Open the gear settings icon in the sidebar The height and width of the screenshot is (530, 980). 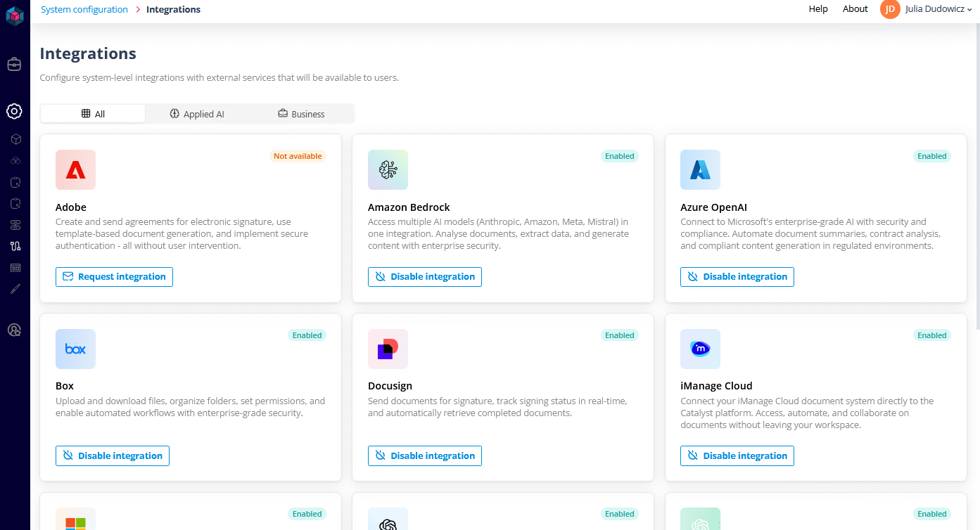click(x=14, y=111)
